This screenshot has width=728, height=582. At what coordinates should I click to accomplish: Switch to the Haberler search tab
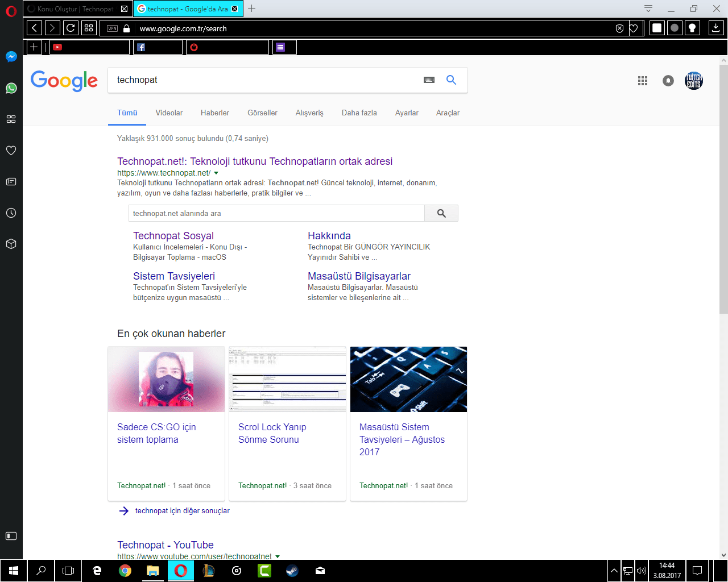click(x=214, y=113)
